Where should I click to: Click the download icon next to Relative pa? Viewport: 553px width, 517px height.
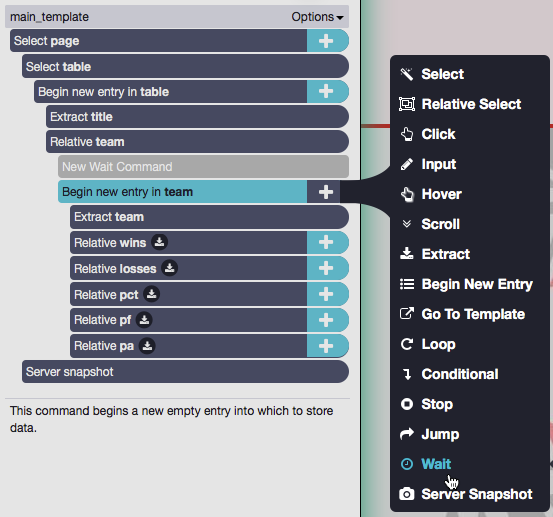147,346
